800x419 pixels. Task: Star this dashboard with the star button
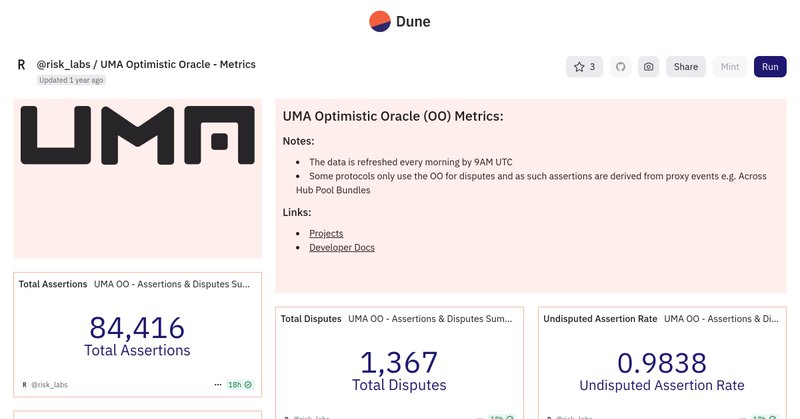(585, 67)
